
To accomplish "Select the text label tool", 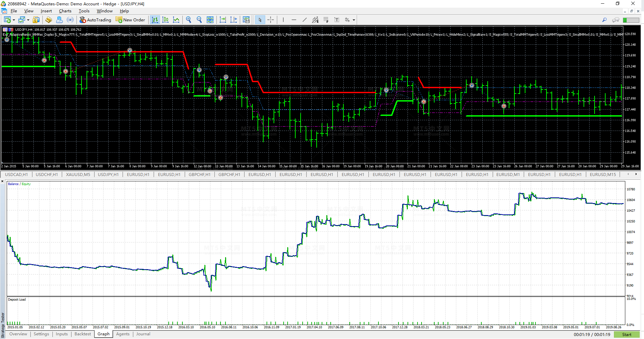I will [337, 20].
